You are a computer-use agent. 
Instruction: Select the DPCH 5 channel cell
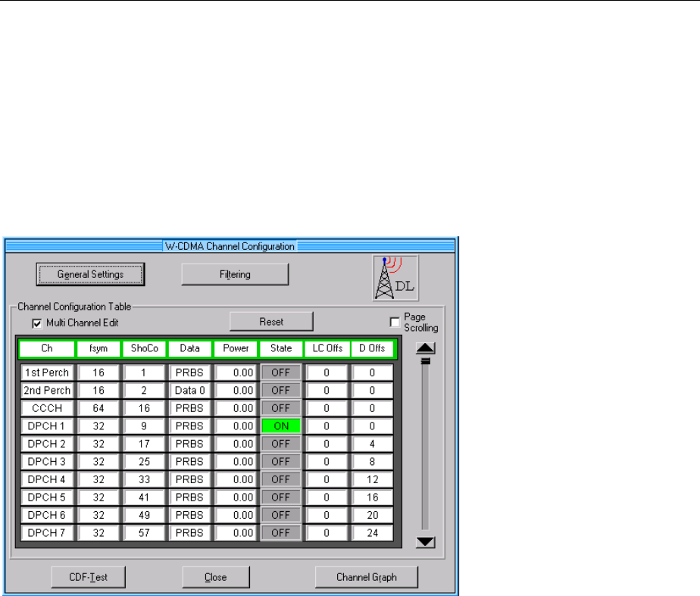click(47, 498)
